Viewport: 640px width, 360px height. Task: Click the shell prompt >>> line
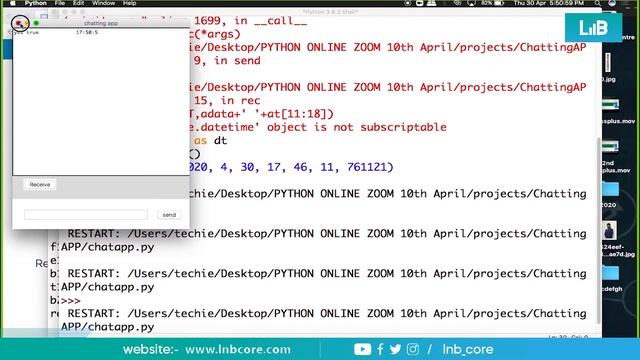click(71, 301)
